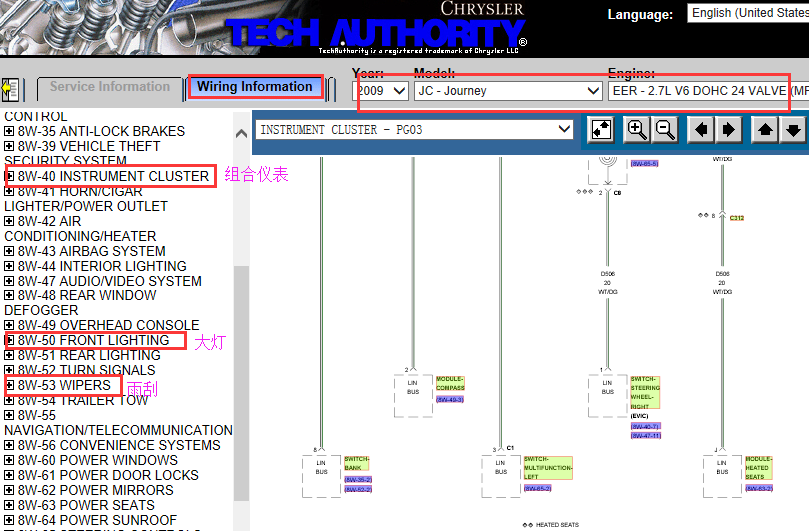This screenshot has height=531, width=809.
Task: Open the Engine dropdown EER - 2.7L V6
Action: 708,91
